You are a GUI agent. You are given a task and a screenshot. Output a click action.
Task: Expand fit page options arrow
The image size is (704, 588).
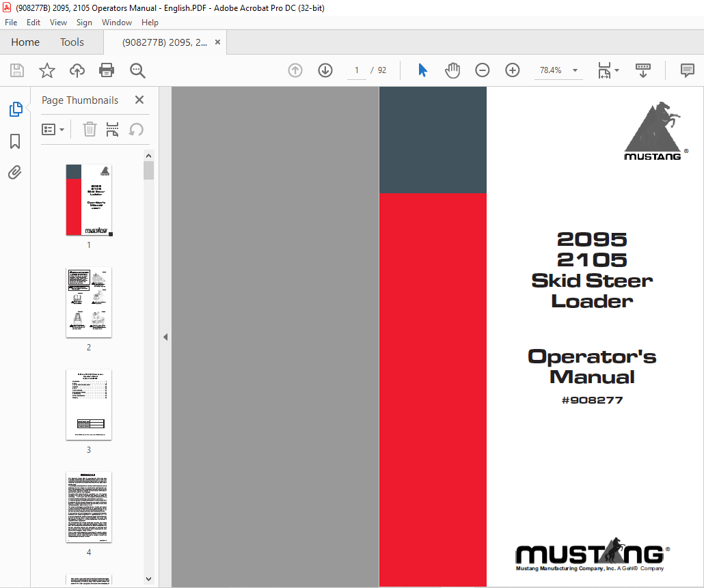[x=617, y=70]
